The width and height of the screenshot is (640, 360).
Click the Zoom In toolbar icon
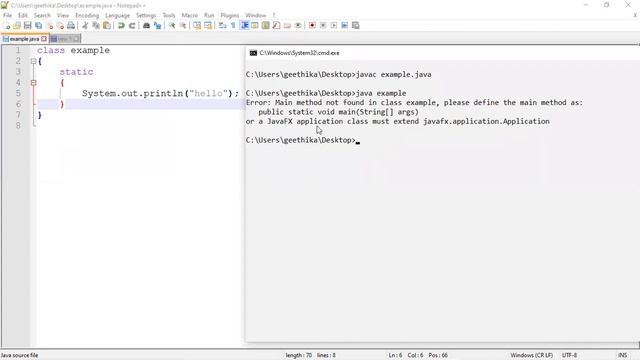pyautogui.click(x=172, y=25)
